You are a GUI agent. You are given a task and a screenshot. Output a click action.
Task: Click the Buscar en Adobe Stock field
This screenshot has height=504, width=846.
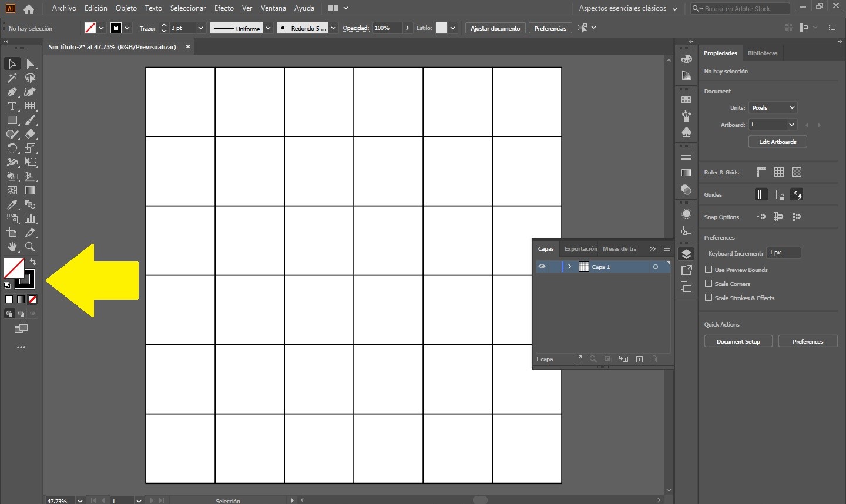click(740, 9)
